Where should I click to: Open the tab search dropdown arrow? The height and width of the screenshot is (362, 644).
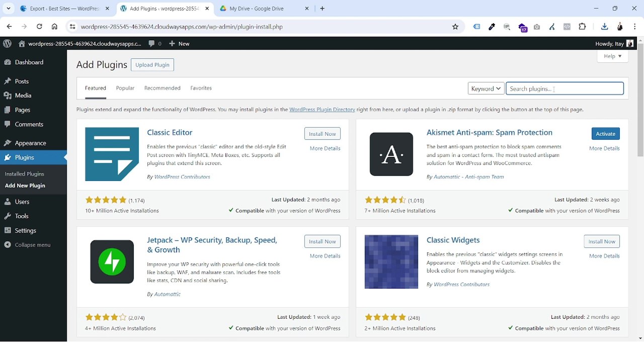pyautogui.click(x=8, y=9)
